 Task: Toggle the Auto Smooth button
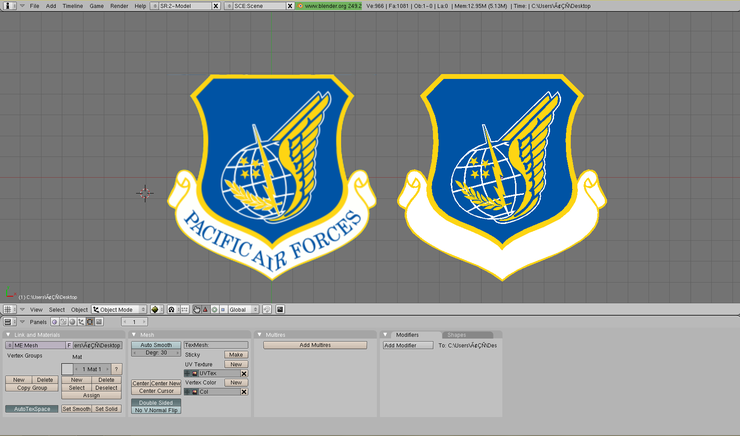tap(156, 345)
